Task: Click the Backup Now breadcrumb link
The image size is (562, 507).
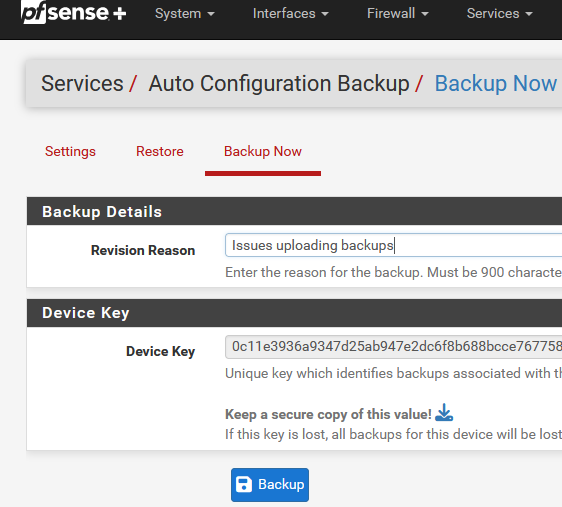Action: (496, 83)
